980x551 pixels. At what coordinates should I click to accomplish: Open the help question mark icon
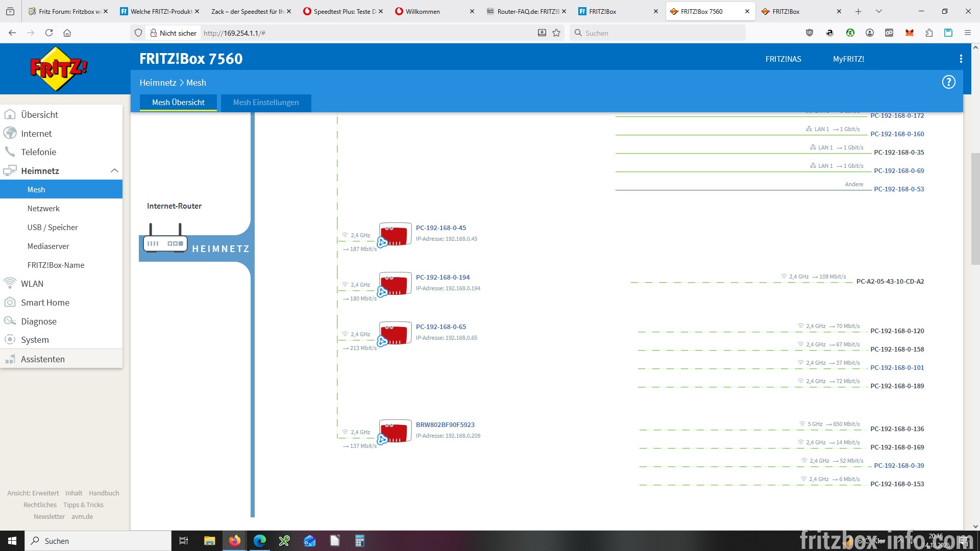[948, 82]
